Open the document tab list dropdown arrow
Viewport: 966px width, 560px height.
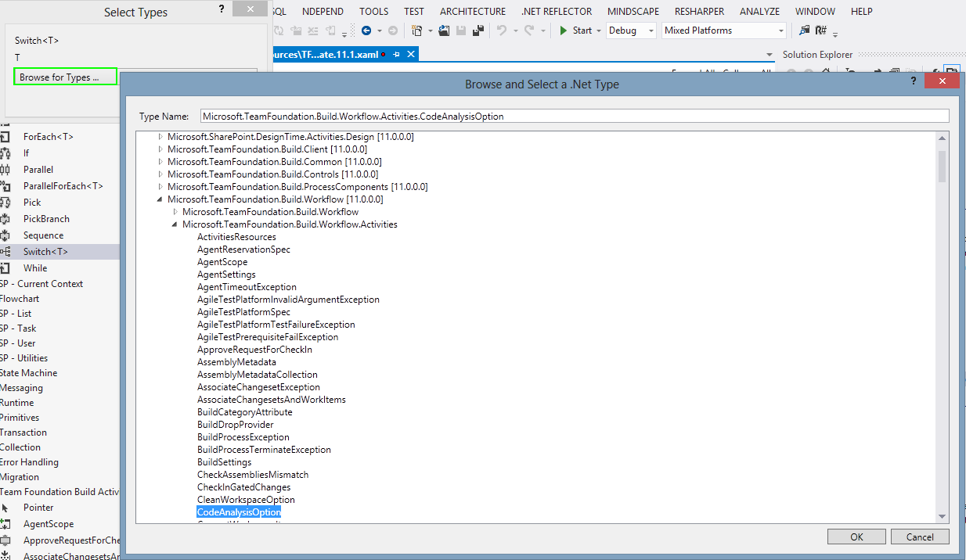coord(770,55)
